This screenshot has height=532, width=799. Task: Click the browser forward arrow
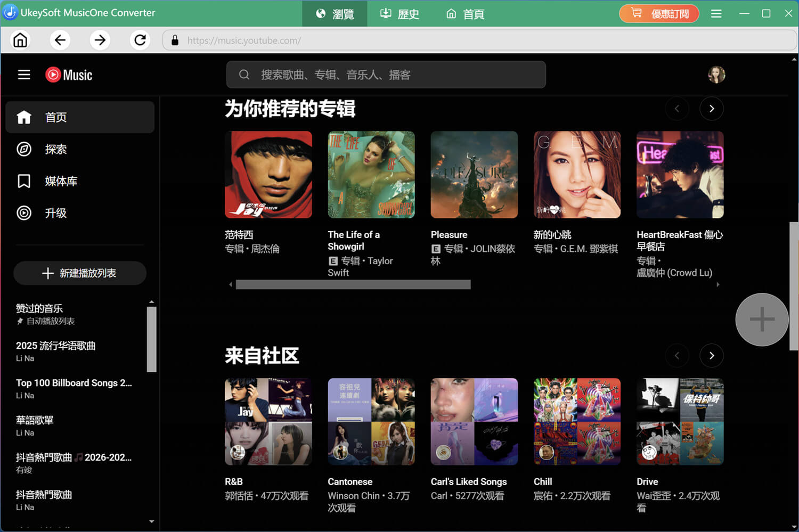[100, 40]
